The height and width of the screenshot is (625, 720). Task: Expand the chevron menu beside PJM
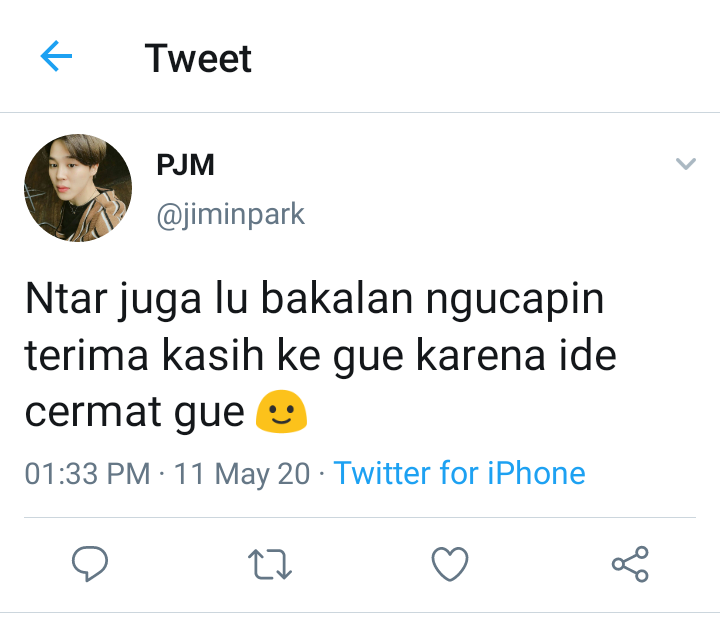(x=686, y=164)
